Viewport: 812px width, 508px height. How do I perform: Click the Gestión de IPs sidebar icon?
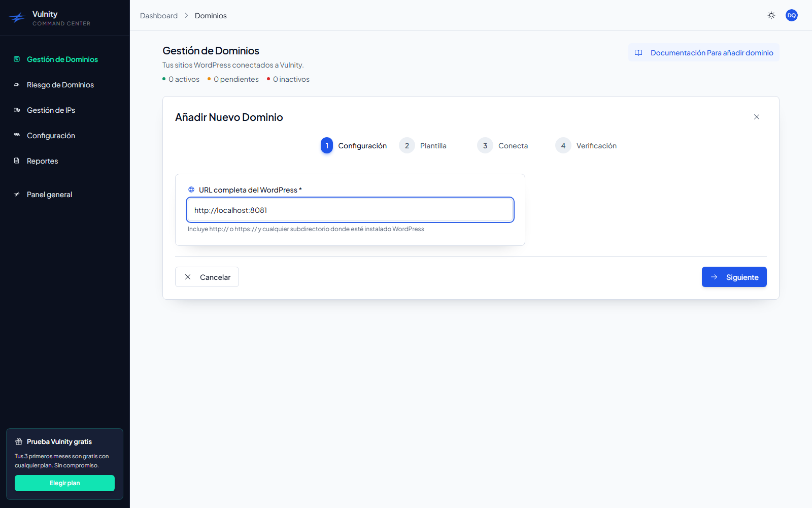point(17,110)
